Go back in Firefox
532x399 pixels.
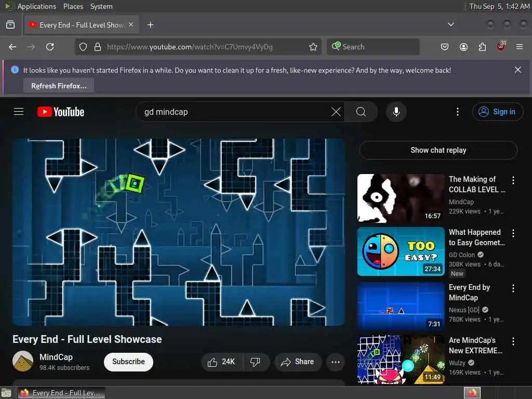pos(12,47)
